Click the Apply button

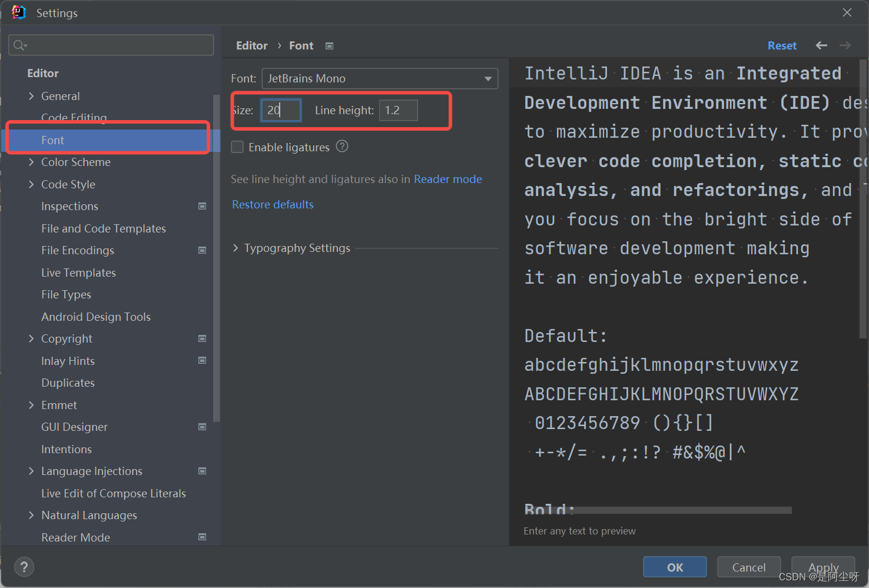823,567
